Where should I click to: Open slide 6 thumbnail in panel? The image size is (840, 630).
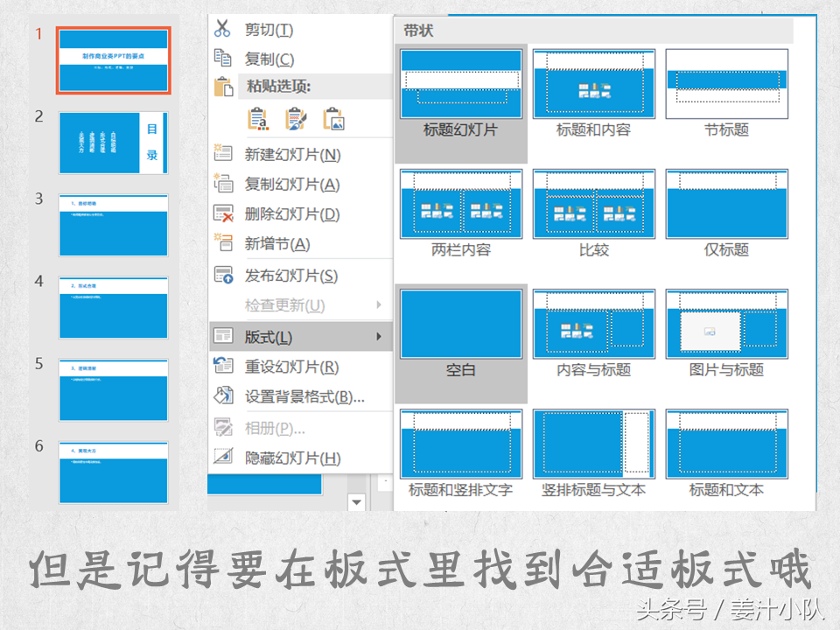pos(114,472)
